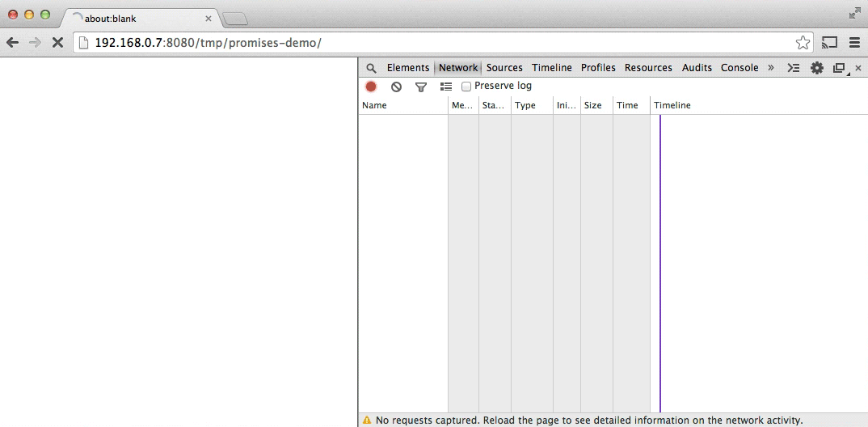Viewport: 868px width, 427px height.
Task: Open a new tab with the blank tab button
Action: 234,19
